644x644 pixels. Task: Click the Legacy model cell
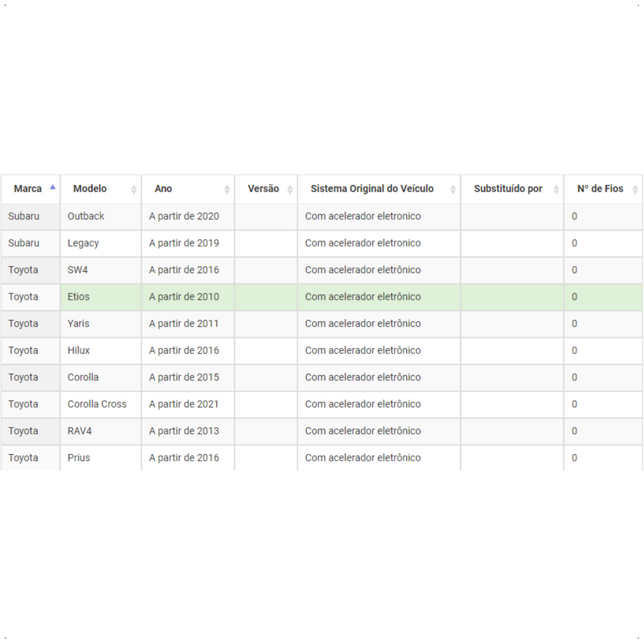click(101, 243)
